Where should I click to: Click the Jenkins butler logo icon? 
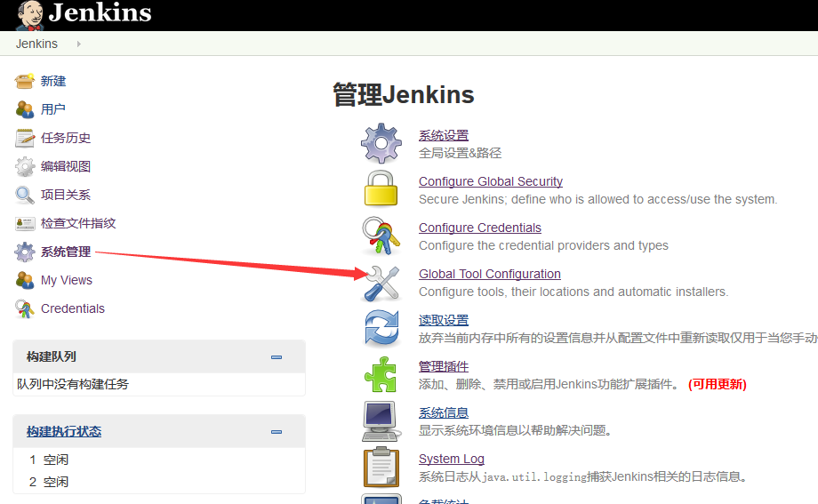click(29, 15)
